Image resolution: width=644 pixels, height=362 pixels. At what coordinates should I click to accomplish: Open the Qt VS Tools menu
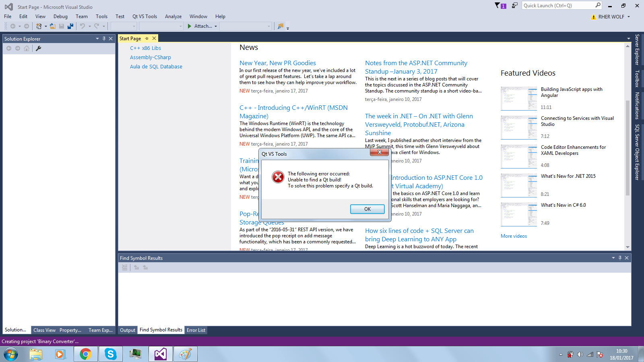tap(144, 16)
